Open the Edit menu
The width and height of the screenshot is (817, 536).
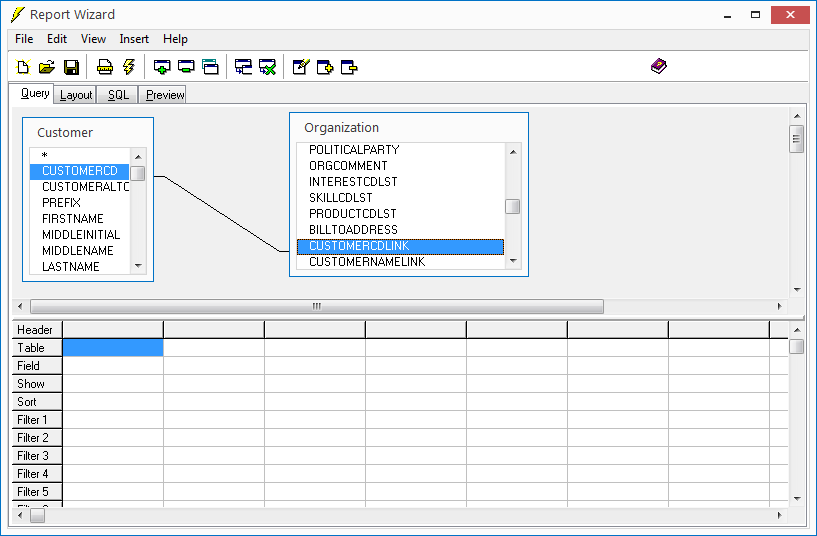point(57,39)
